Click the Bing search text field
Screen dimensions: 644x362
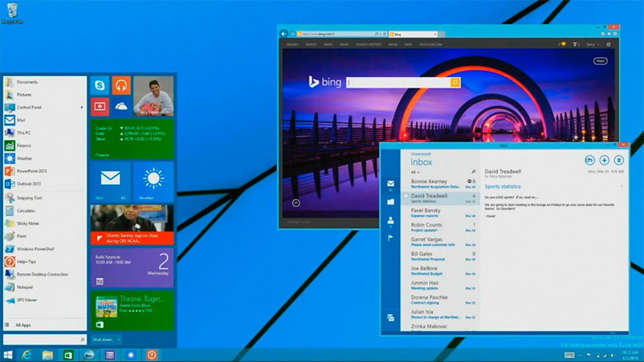(398, 82)
